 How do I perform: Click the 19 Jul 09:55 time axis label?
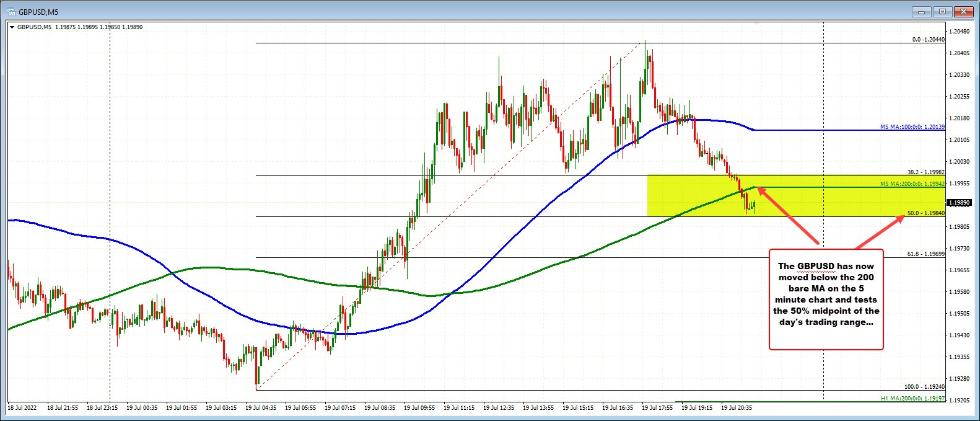tap(419, 408)
